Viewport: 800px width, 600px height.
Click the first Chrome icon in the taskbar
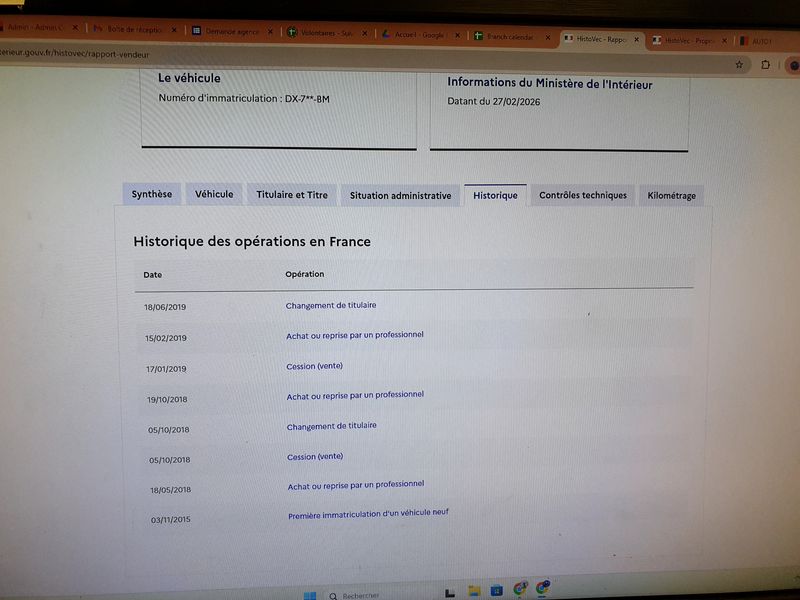pyautogui.click(x=520, y=590)
